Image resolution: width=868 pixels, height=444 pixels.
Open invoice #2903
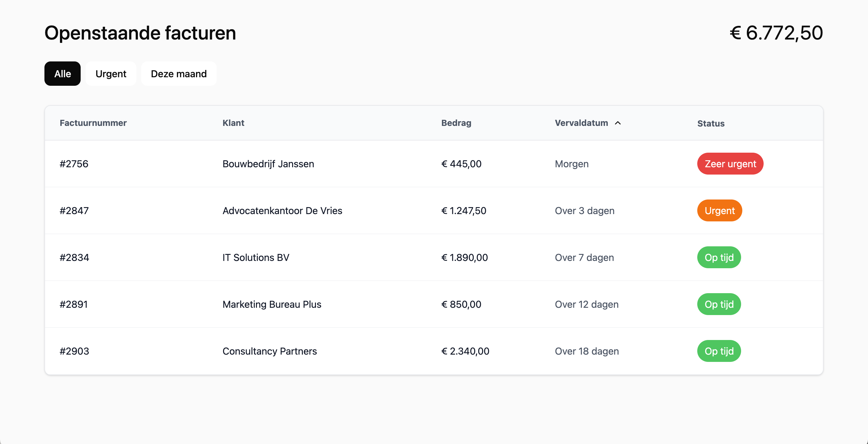[74, 351]
